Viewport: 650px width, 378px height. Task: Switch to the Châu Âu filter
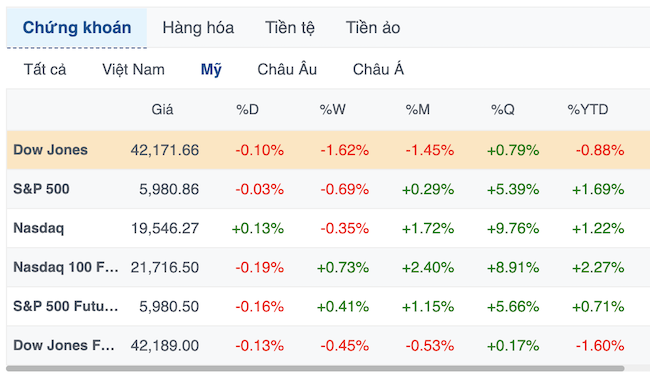(287, 69)
